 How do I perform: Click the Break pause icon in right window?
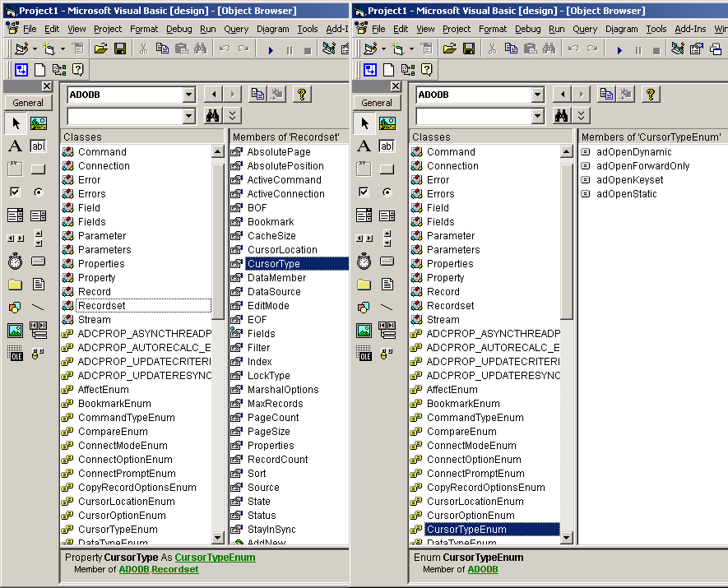coord(638,50)
